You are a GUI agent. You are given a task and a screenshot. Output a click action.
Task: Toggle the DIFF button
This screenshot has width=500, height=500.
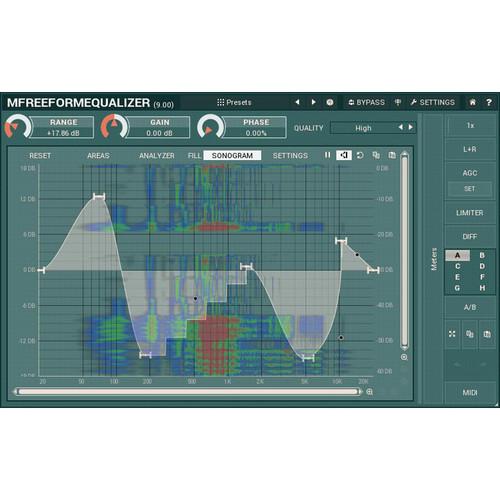470,236
